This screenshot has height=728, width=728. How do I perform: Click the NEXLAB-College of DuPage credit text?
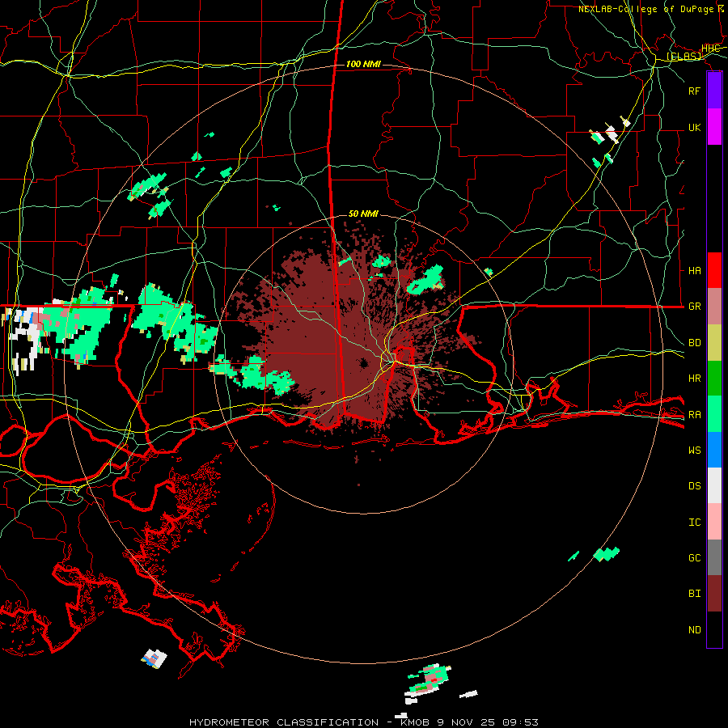pos(645,9)
